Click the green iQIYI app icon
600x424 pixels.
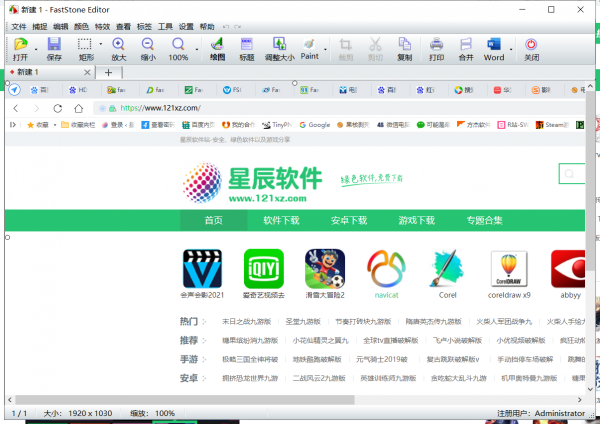[264, 269]
